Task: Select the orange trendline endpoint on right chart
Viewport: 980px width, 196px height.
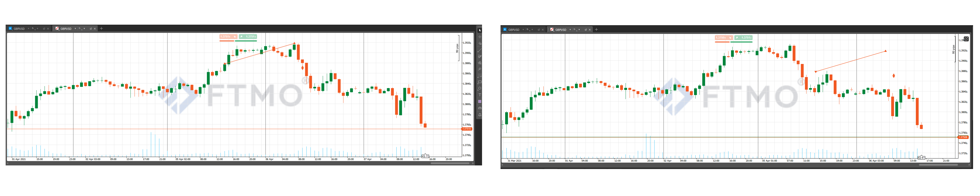Action: (x=886, y=51)
